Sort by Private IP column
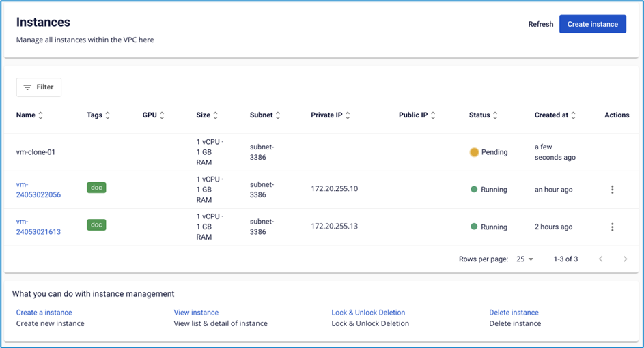644x348 pixels. coord(348,115)
